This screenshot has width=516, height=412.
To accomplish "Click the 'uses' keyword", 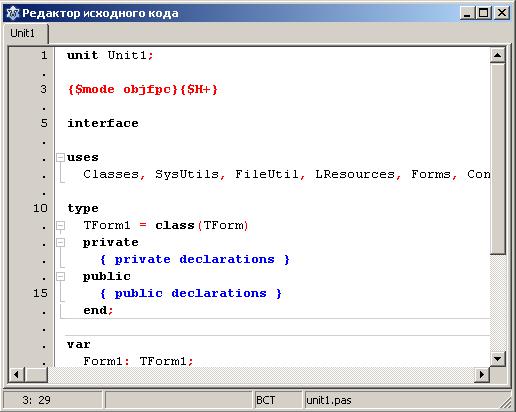I will pyautogui.click(x=83, y=158).
